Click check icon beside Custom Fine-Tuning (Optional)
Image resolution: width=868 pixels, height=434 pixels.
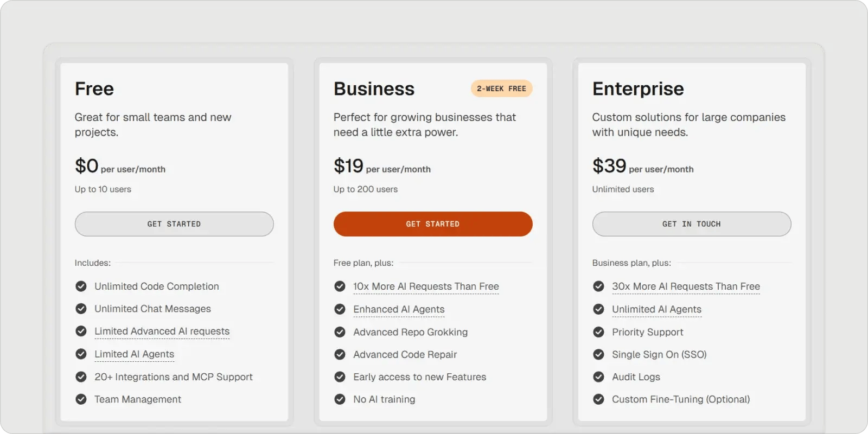tap(598, 399)
